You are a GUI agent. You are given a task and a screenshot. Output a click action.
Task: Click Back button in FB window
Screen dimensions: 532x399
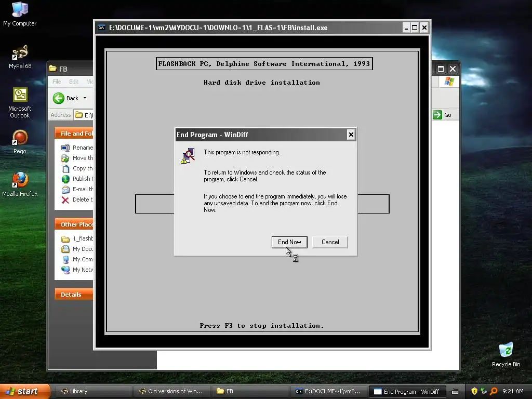[x=66, y=98]
